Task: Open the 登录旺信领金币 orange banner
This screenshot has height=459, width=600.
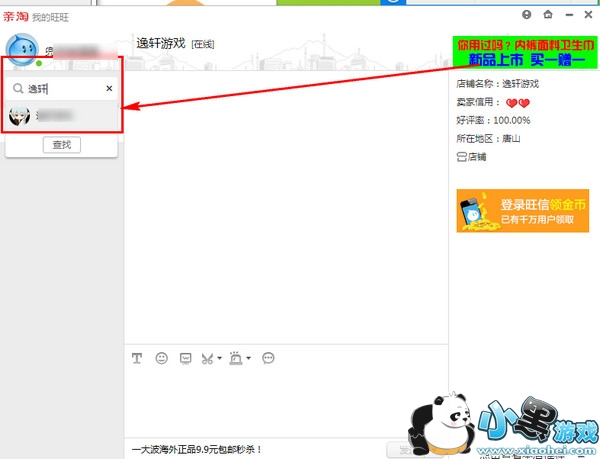Action: click(523, 210)
